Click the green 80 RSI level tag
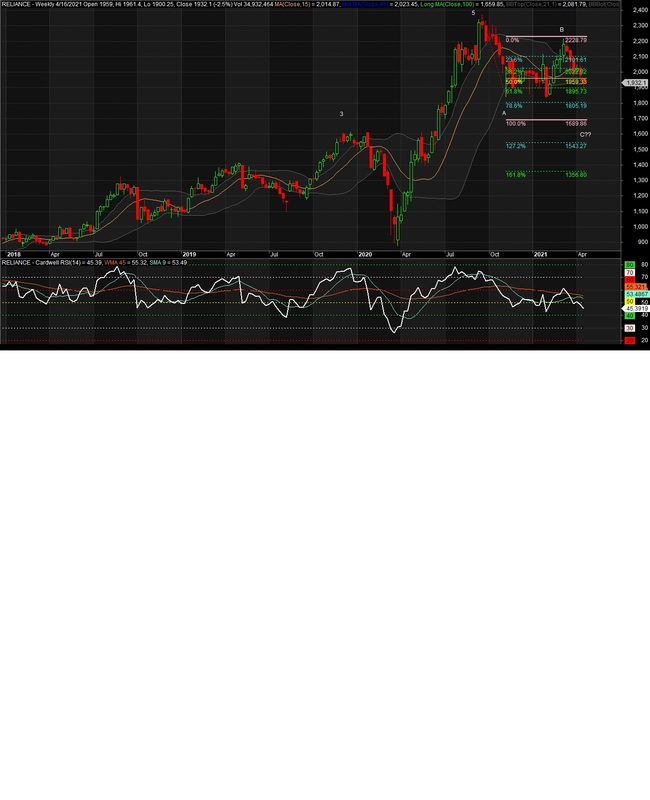 pos(630,265)
